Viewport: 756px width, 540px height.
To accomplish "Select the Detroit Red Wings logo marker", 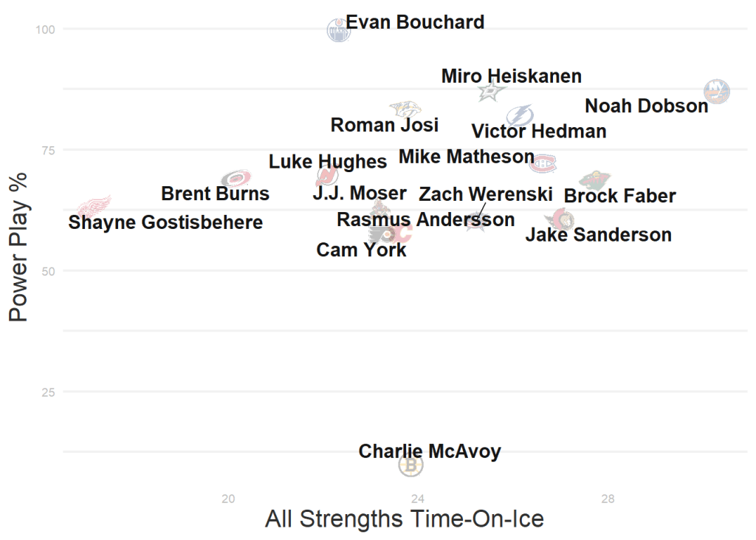I will pos(94,206).
